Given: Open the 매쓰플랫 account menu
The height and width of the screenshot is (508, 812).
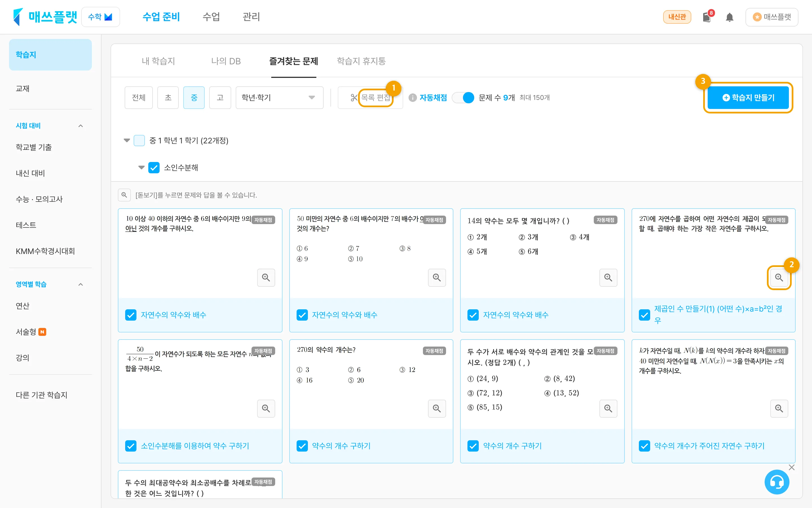Looking at the screenshot, I should click(772, 17).
